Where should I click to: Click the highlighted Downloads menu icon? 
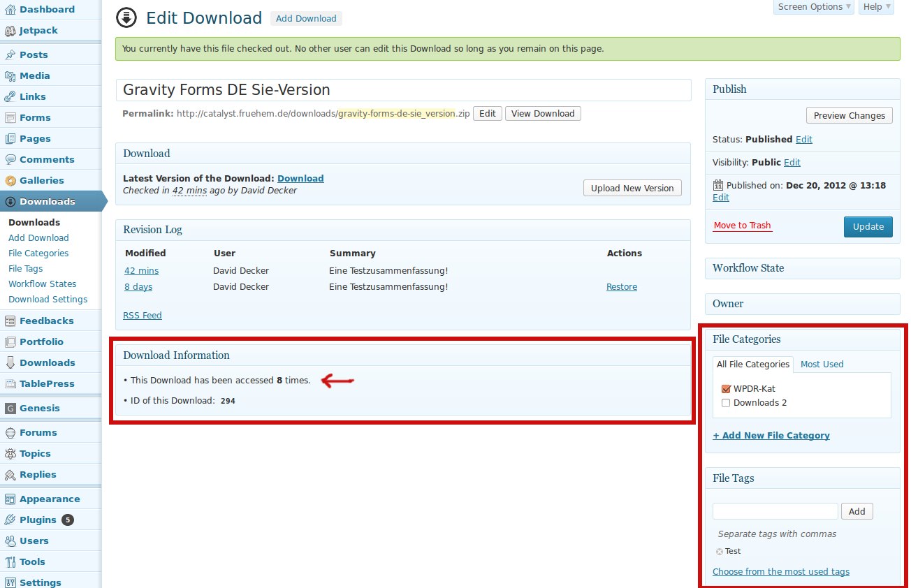10,202
